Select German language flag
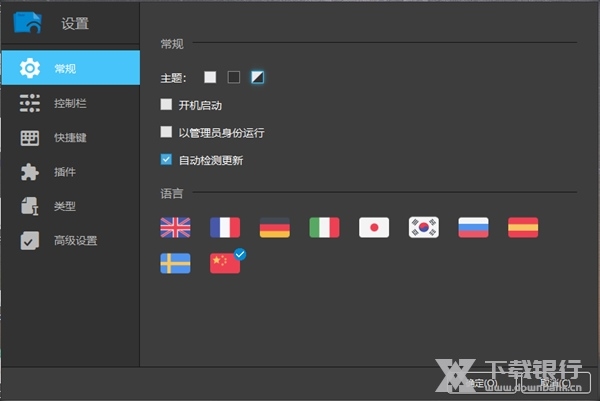 coord(275,227)
